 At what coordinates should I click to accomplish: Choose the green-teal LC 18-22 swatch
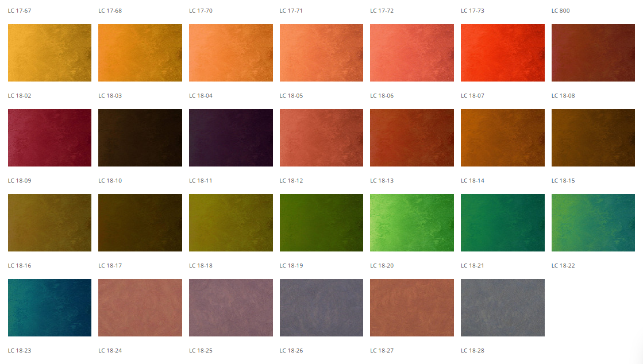pos(594,223)
